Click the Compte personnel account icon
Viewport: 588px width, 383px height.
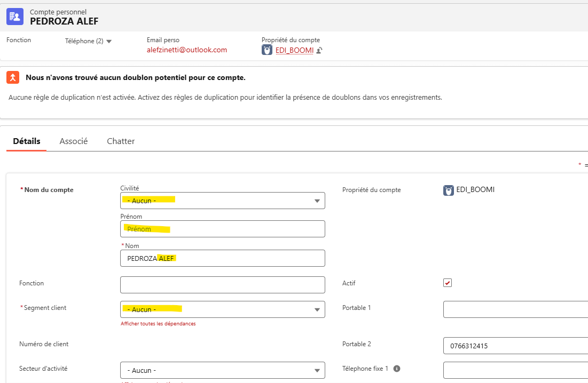pyautogui.click(x=15, y=17)
